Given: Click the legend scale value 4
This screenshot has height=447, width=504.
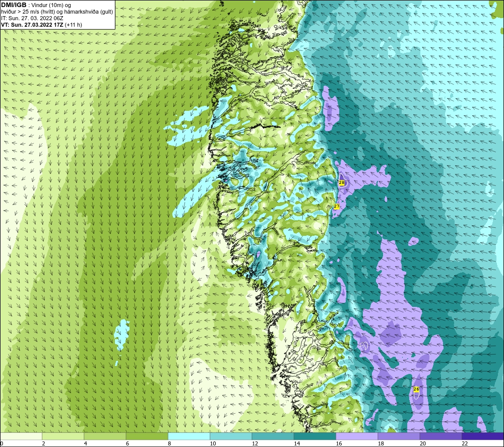Looking at the screenshot, I should [86, 443].
